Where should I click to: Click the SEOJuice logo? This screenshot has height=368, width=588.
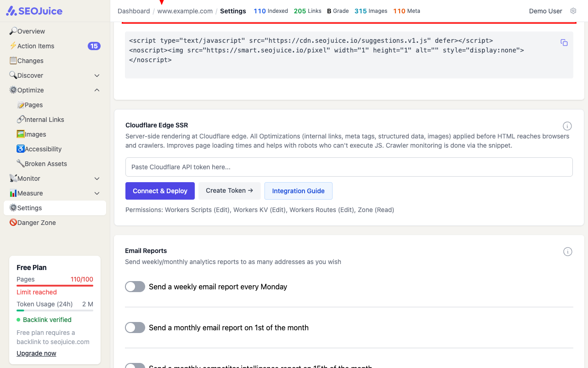tap(34, 11)
